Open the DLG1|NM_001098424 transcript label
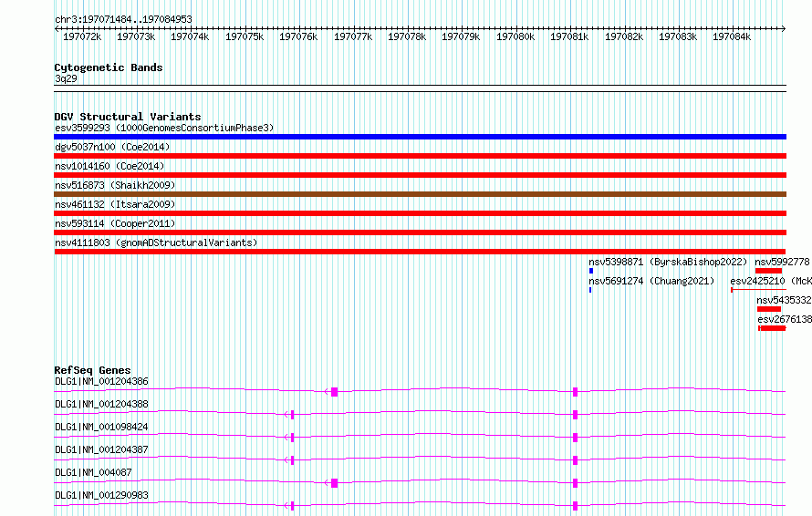The image size is (812, 516). coord(101,427)
